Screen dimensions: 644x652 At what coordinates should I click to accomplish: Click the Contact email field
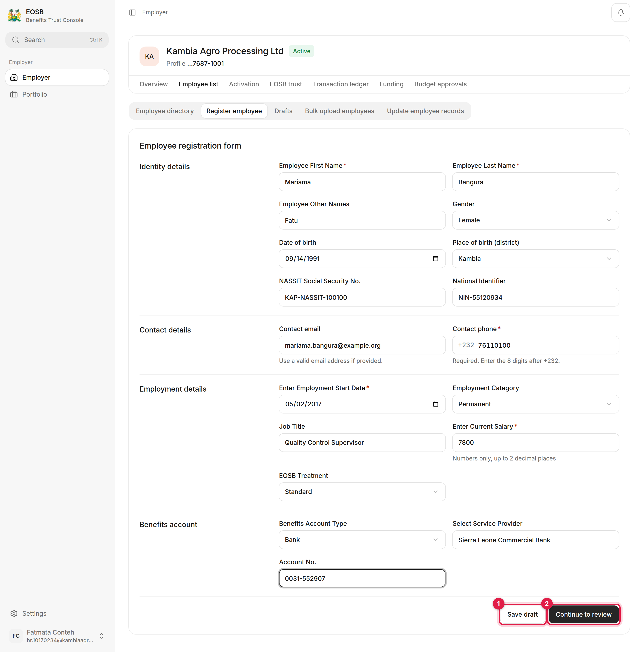[362, 345]
